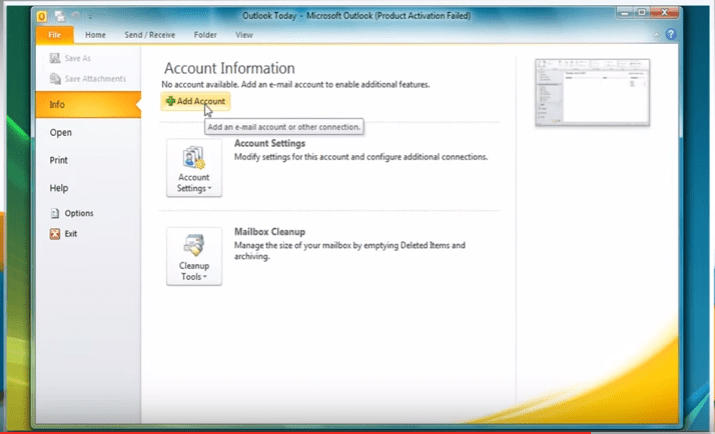Click the 'No account available' message text
This screenshot has height=434, width=715.
pyautogui.click(x=295, y=84)
